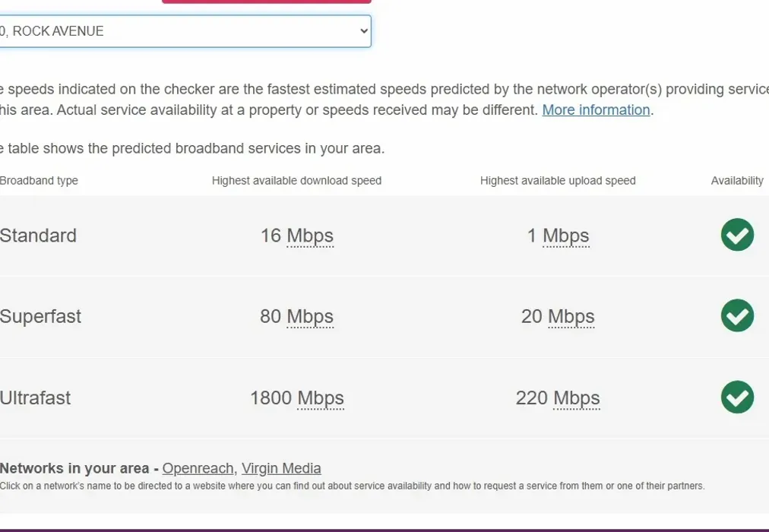Screen dimensions: 769x532
Task: Select the Ultrafast broadband row label
Action: pyautogui.click(x=35, y=397)
